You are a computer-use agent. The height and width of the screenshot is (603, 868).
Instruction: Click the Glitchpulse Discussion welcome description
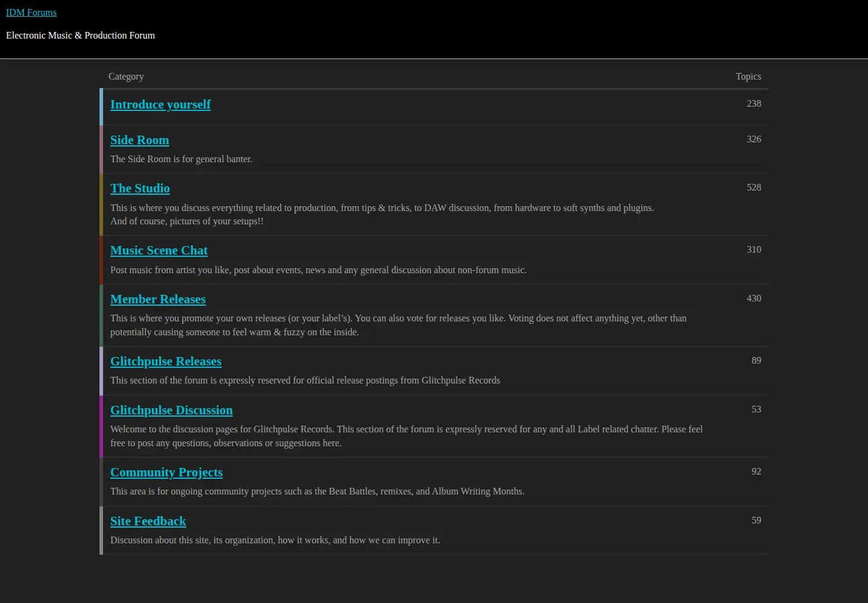(406, 436)
